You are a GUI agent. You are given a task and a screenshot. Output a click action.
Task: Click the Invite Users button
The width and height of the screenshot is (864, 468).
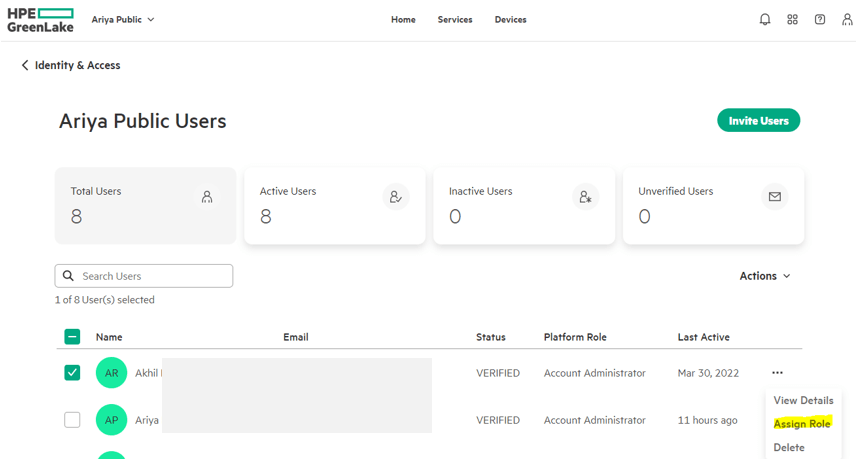[x=758, y=121]
